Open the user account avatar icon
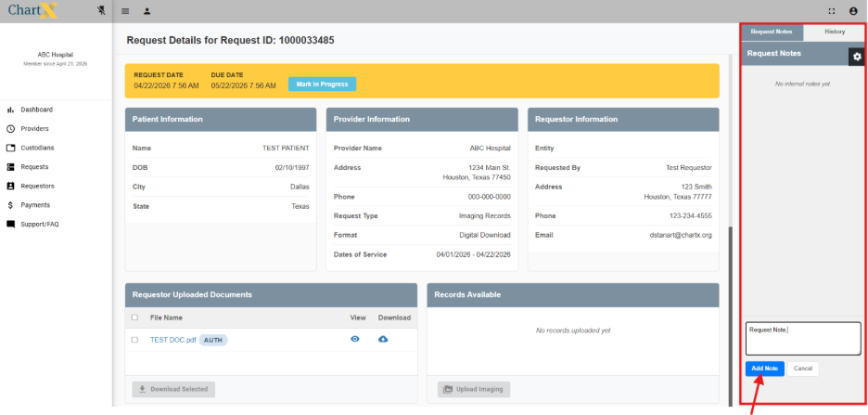Screen dimensions: 868x415 click(853, 11)
